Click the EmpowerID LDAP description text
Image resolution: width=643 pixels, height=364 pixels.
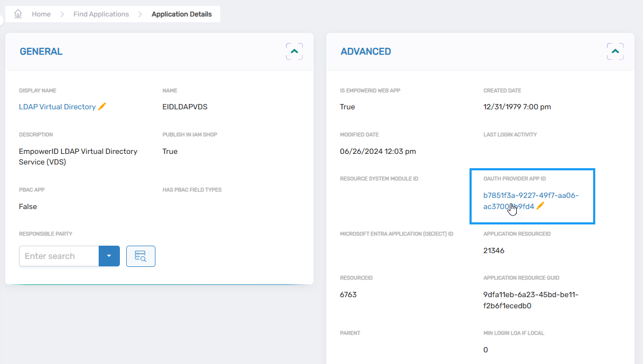point(78,157)
